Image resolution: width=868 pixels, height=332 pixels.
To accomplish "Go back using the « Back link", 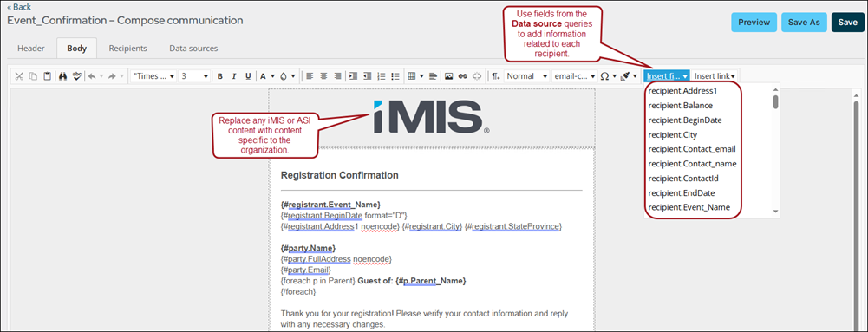I will [x=19, y=7].
